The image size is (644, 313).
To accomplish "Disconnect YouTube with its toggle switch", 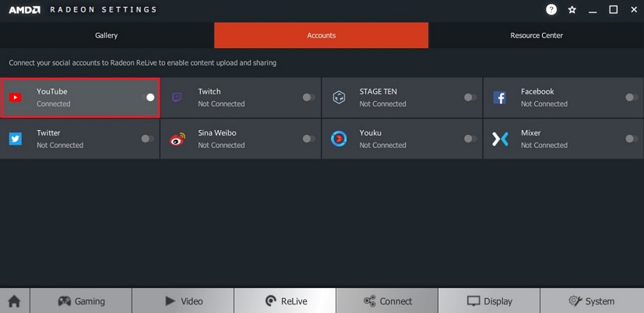I will pos(148,97).
